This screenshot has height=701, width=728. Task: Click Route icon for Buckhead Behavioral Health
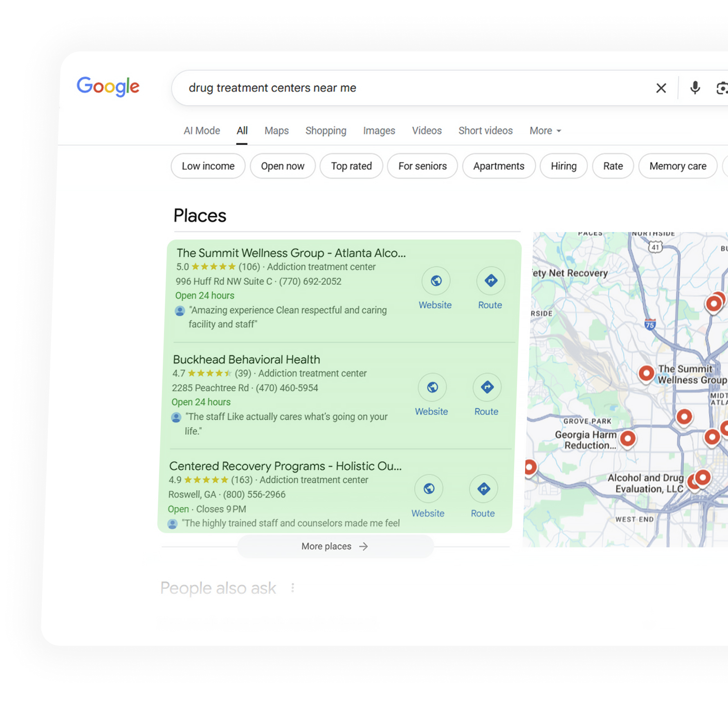click(487, 388)
